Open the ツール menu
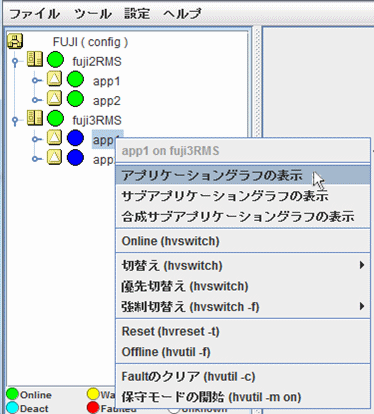The image size is (374, 414). (x=93, y=14)
